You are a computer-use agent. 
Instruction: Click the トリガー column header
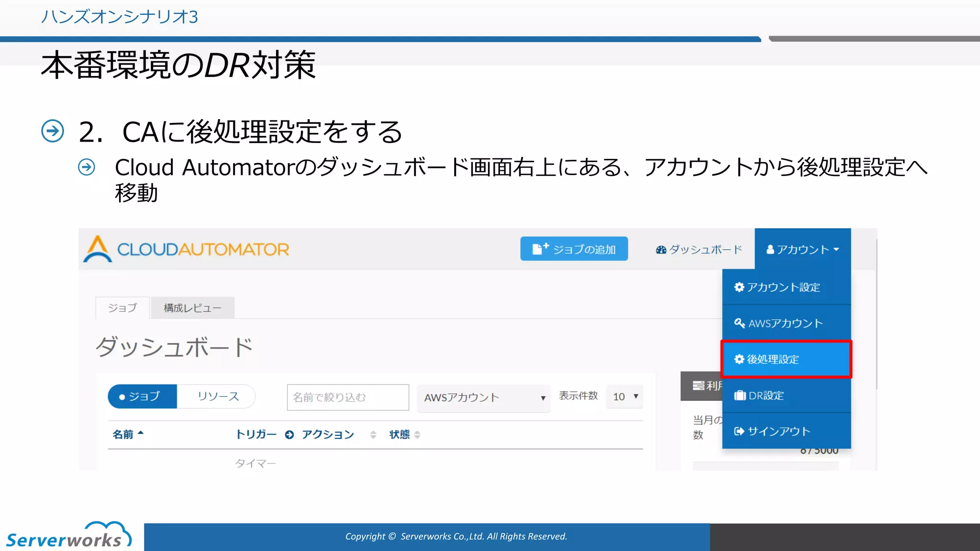click(x=256, y=434)
